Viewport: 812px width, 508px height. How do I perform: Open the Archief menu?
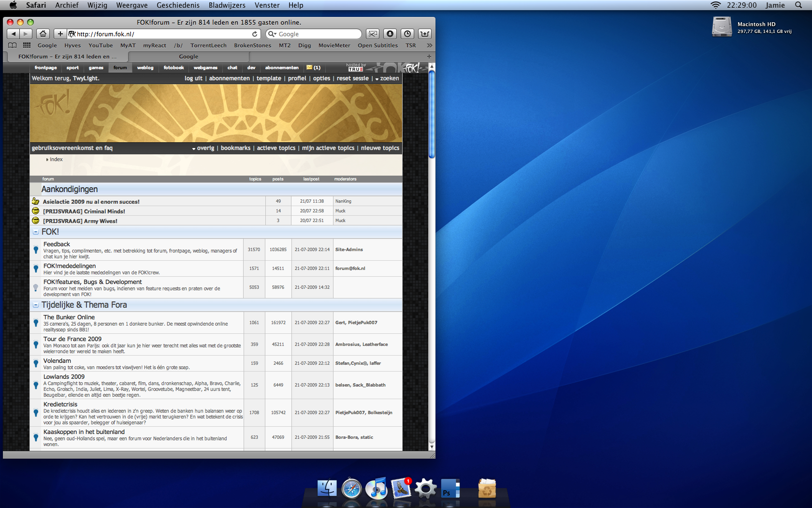(67, 5)
